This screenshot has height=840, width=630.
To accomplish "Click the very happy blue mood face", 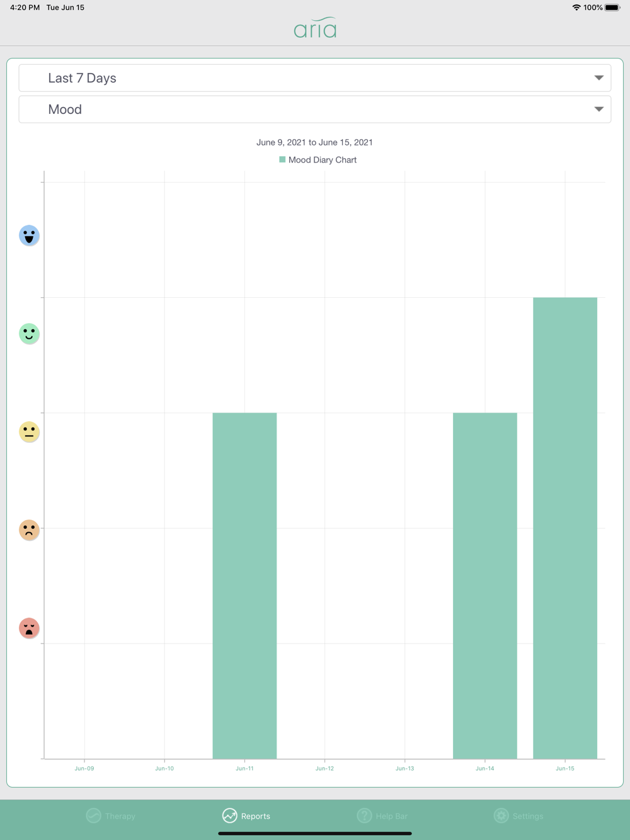I will click(29, 236).
